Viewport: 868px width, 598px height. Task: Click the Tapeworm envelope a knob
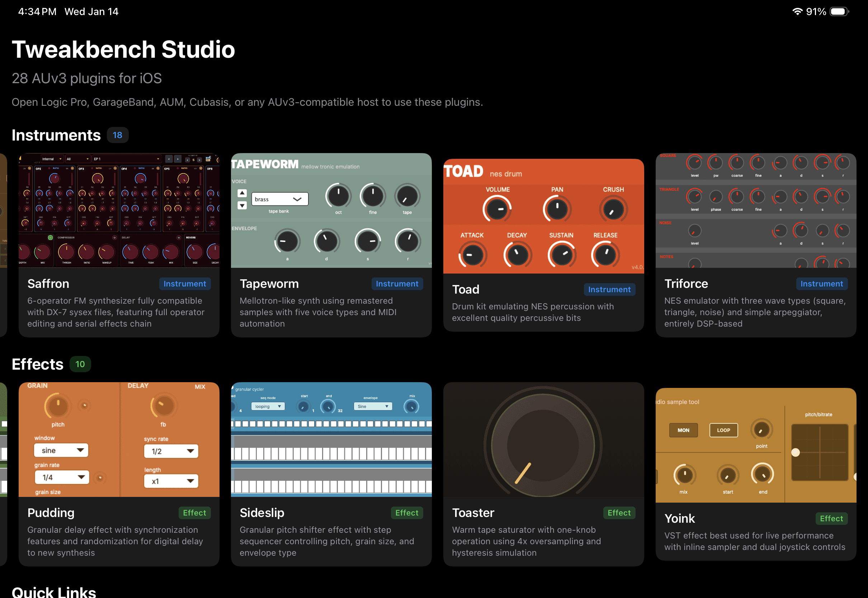[287, 241]
